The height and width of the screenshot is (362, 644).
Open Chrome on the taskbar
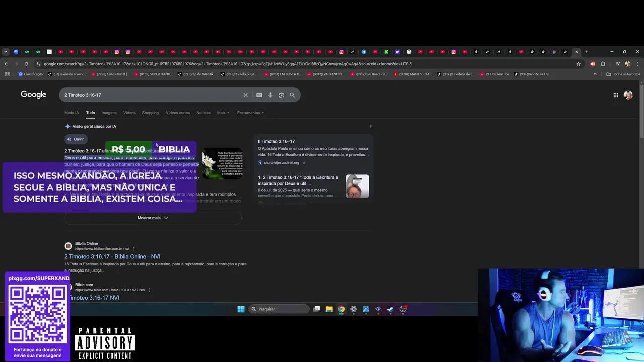[341, 309]
